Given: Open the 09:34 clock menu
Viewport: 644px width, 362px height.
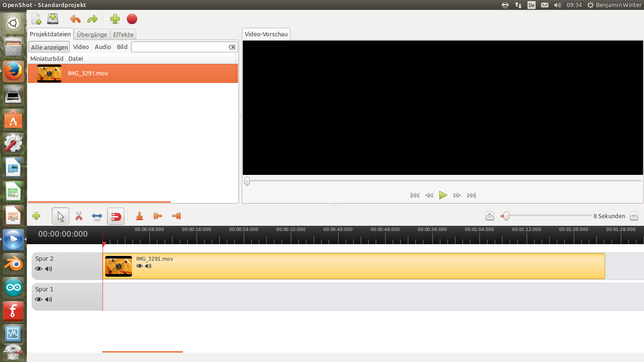Looking at the screenshot, I should click(x=574, y=5).
